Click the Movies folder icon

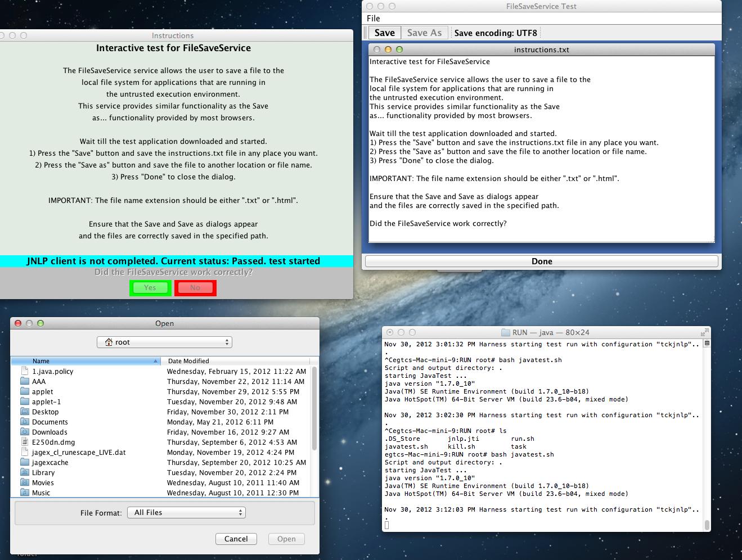tap(24, 482)
